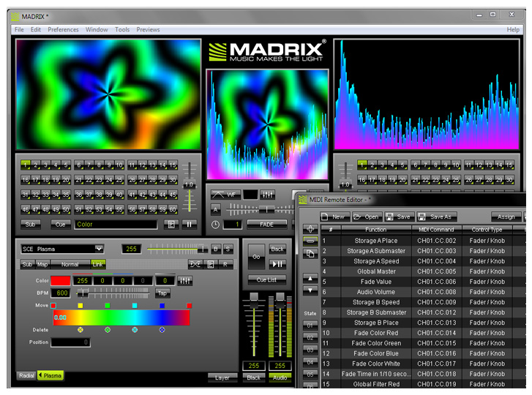
Task: Delete the green gradient marker
Action: click(x=108, y=330)
